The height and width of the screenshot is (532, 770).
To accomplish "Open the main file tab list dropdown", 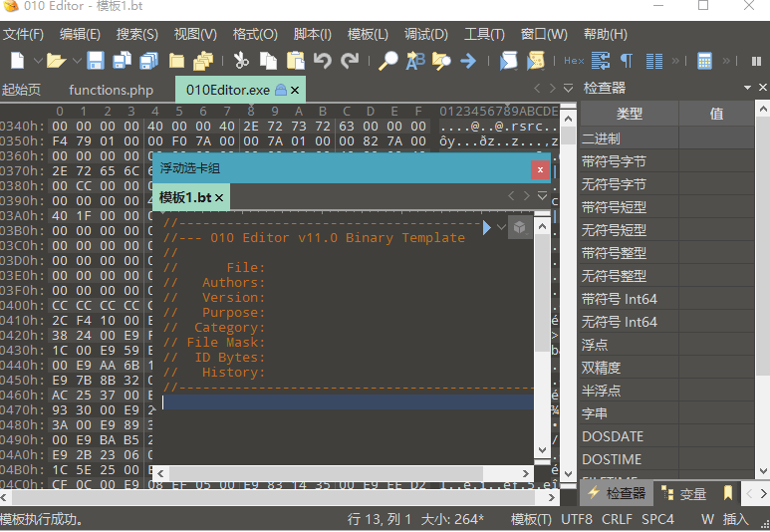I will (x=568, y=89).
